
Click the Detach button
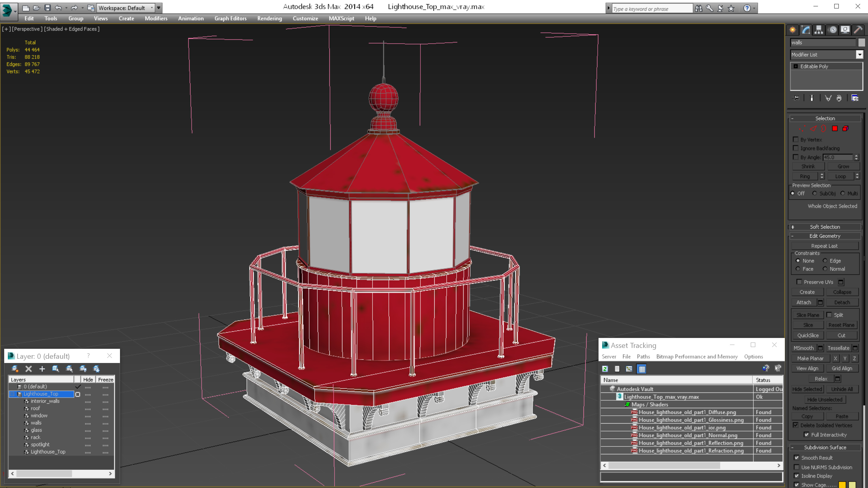point(842,302)
